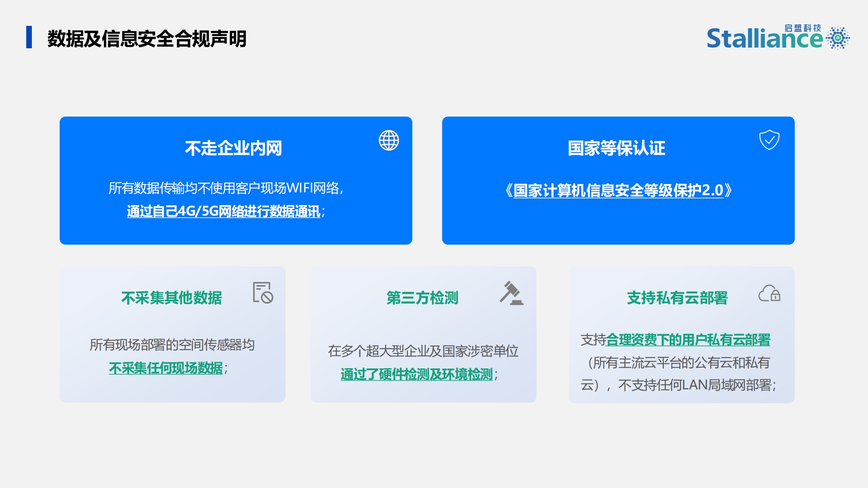
Task: Click the text 不支持任何LAN局域网部署
Action: 694,385
